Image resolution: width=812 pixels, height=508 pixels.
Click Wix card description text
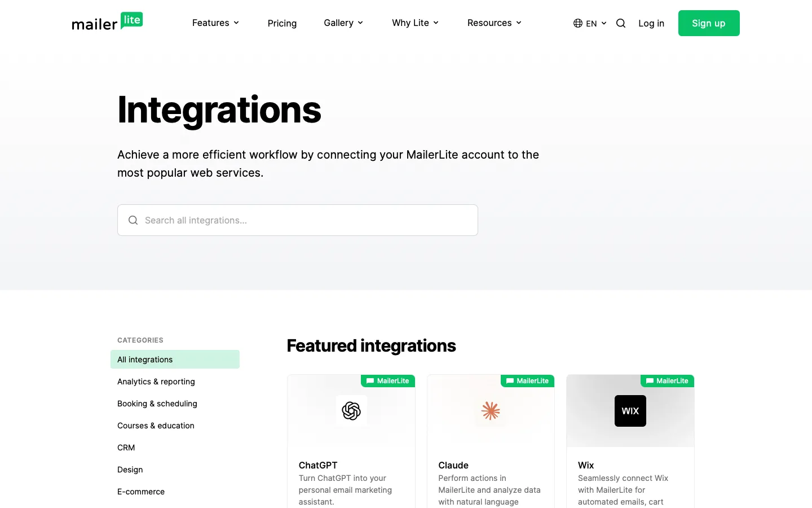pyautogui.click(x=623, y=490)
